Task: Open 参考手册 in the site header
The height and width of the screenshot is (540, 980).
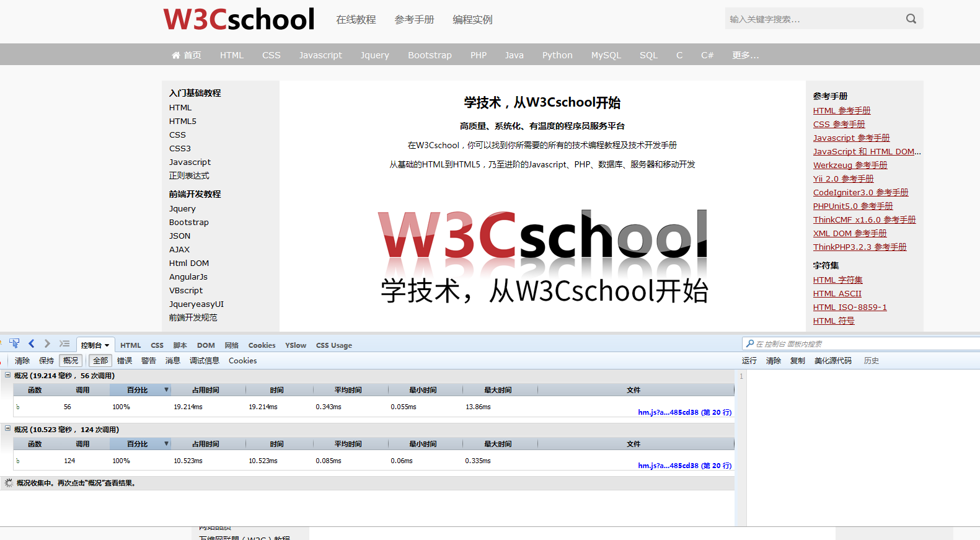Action: coord(415,20)
